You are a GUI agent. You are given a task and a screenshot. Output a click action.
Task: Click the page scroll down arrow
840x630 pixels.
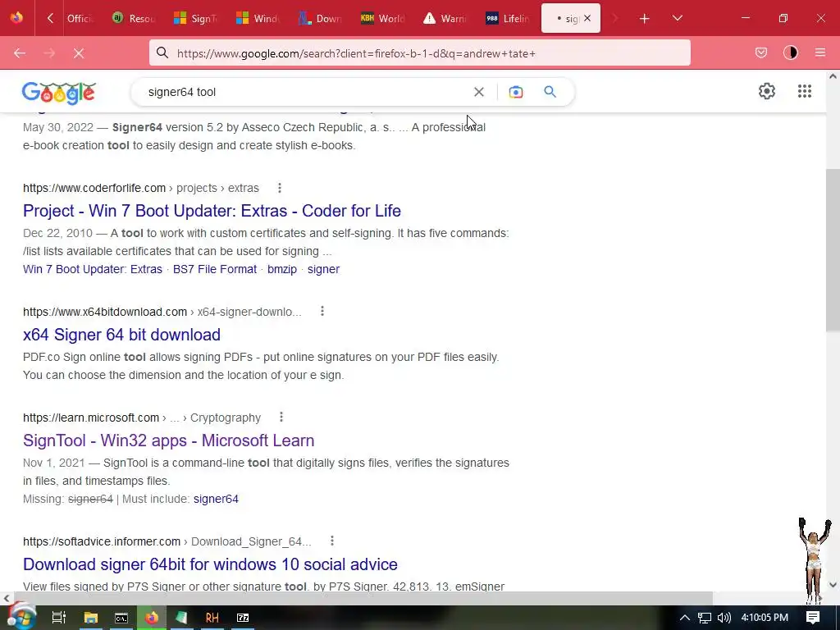833,585
